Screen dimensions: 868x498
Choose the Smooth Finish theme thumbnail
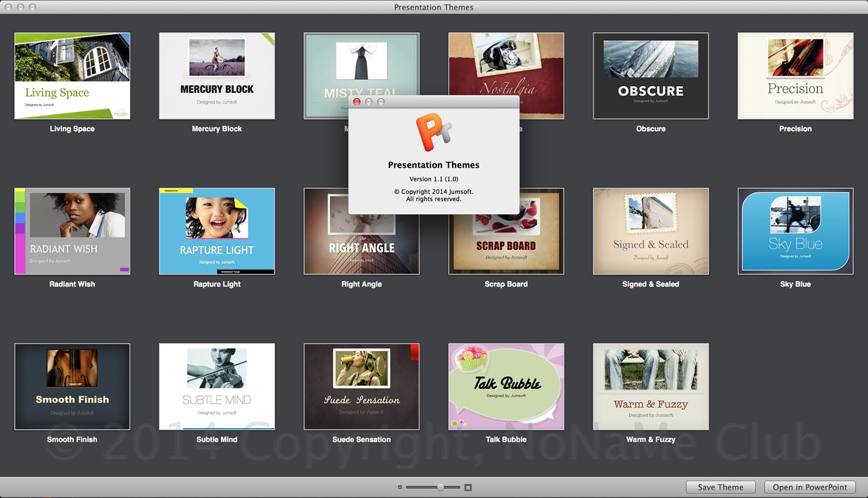coord(72,387)
